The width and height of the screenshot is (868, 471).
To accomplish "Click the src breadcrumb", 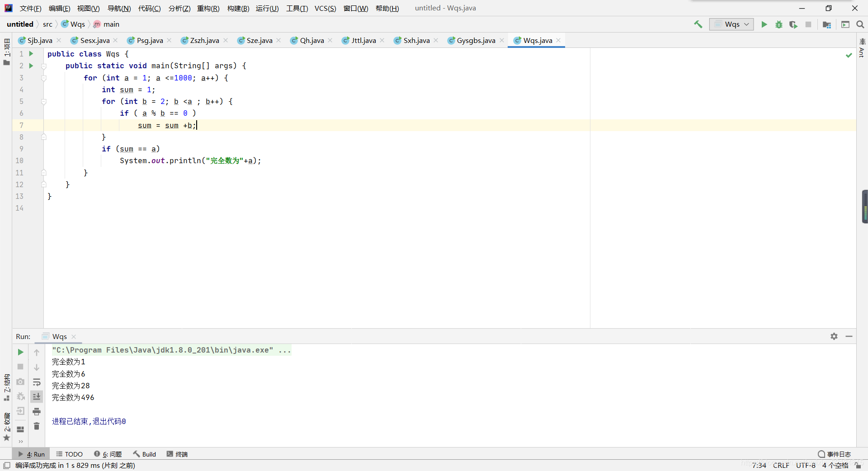I will click(47, 24).
